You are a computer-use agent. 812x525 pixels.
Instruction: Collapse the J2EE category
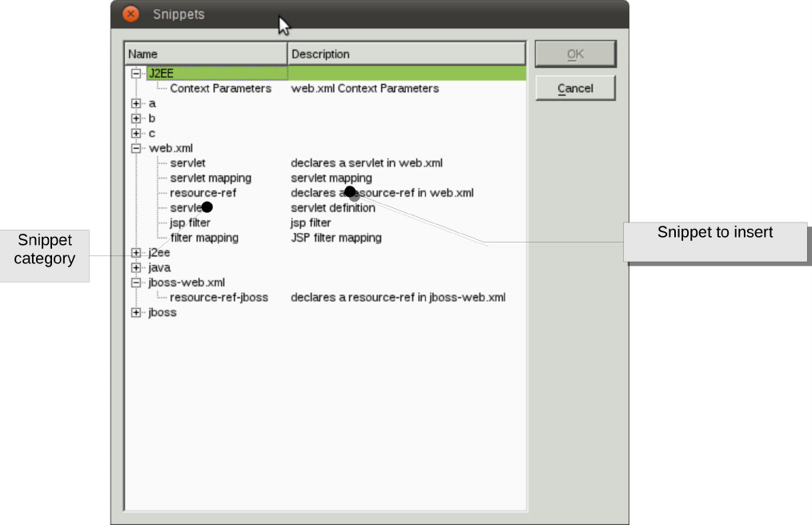tap(136, 74)
